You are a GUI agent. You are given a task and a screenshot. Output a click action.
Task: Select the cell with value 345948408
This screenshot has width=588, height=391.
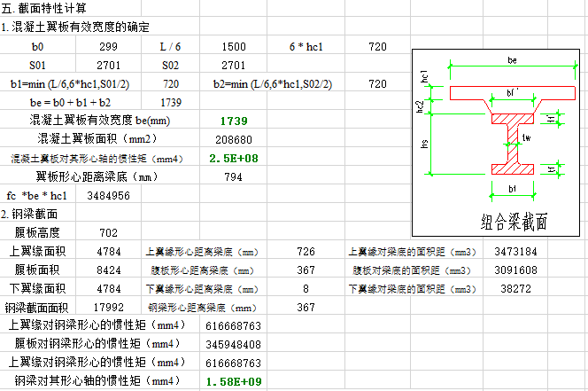(233, 344)
